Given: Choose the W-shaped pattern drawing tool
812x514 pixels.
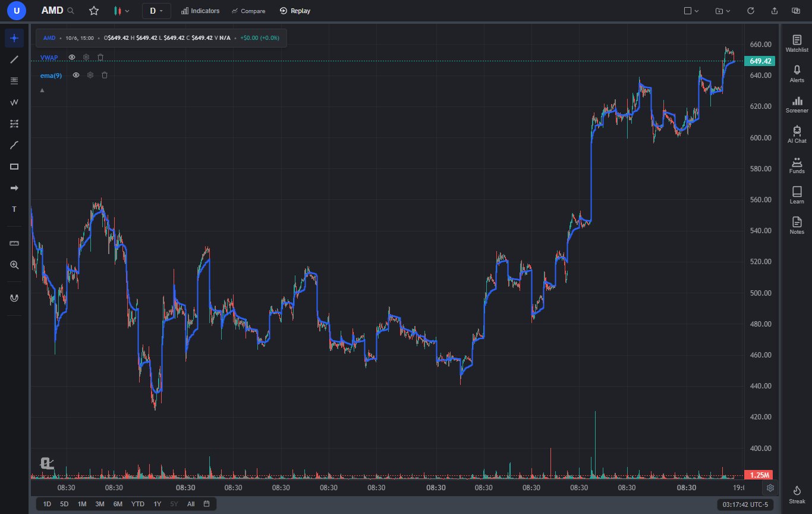Looking at the screenshot, I should tap(14, 102).
